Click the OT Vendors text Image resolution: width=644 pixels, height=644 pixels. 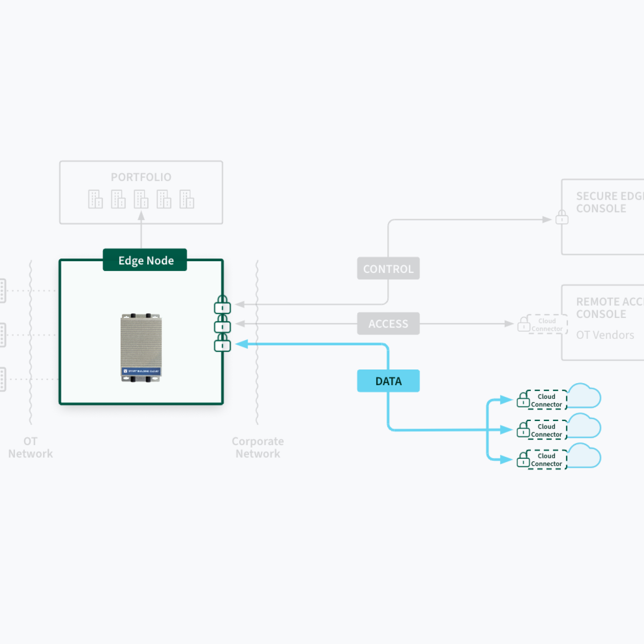point(605,335)
